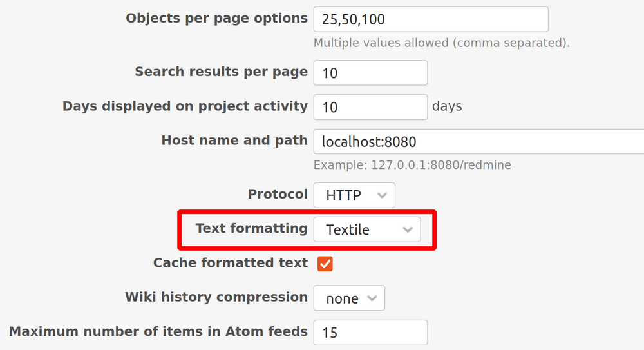Click the "Cache formatted text" label

pyautogui.click(x=230, y=263)
